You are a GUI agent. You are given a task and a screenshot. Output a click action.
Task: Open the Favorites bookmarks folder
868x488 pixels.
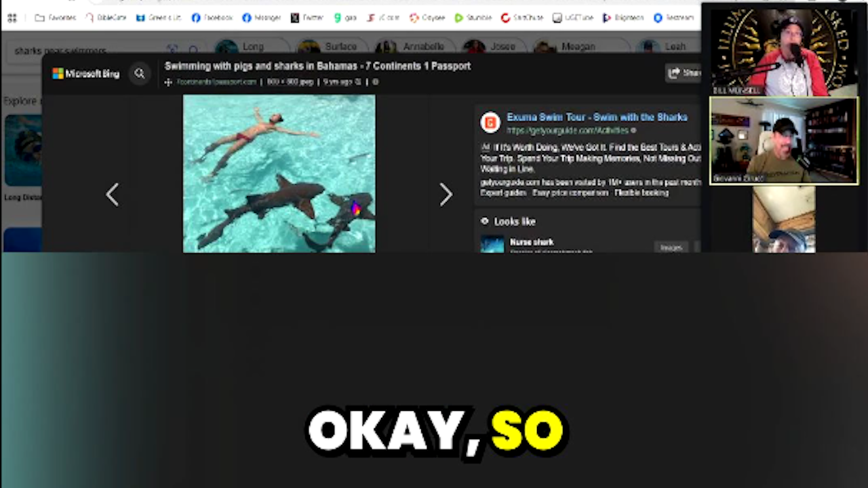point(56,18)
